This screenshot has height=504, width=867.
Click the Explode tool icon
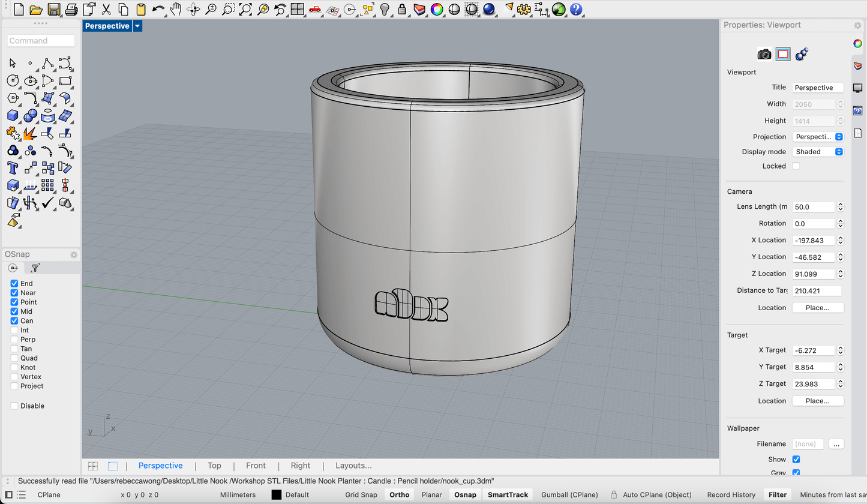point(30,133)
